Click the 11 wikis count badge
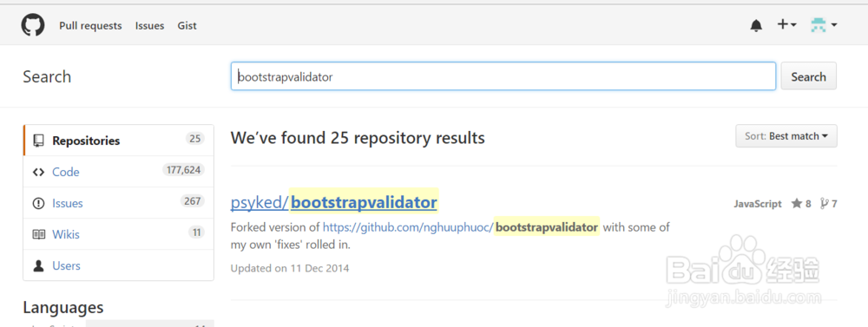This screenshot has width=868, height=327. [x=196, y=232]
